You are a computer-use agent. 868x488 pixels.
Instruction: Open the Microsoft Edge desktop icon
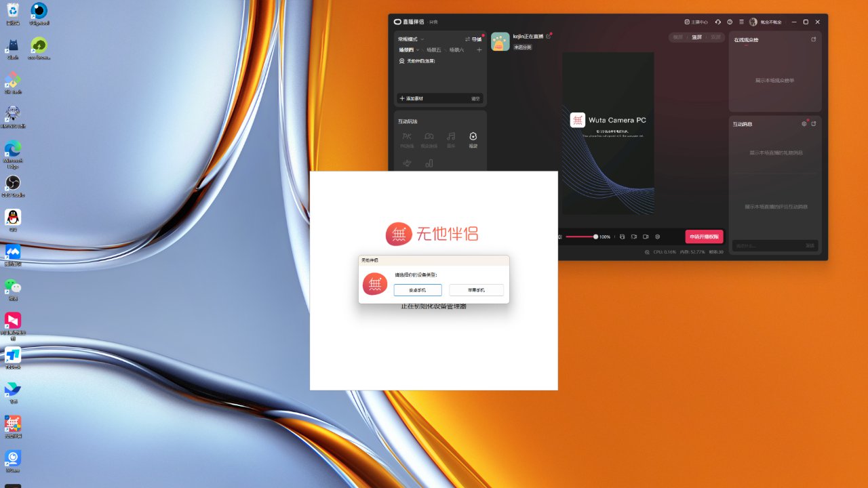tap(13, 155)
